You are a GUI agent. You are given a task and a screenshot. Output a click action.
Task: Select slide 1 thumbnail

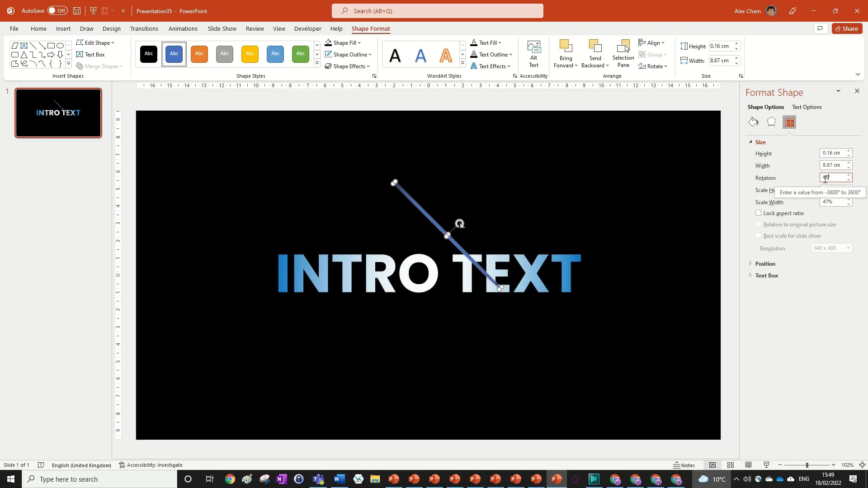click(58, 113)
